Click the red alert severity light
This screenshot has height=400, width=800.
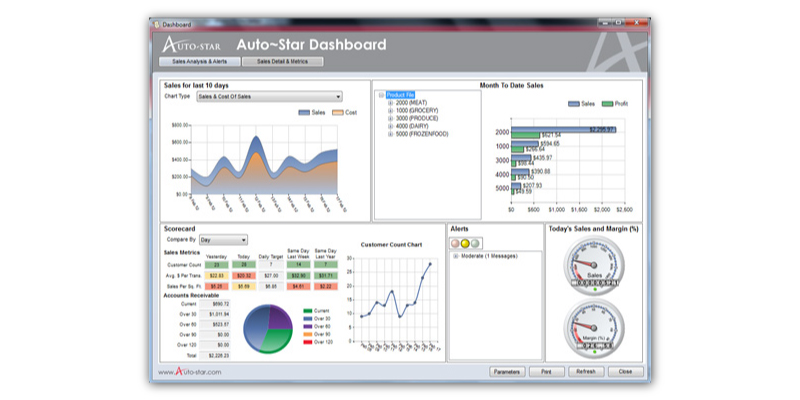[455, 243]
